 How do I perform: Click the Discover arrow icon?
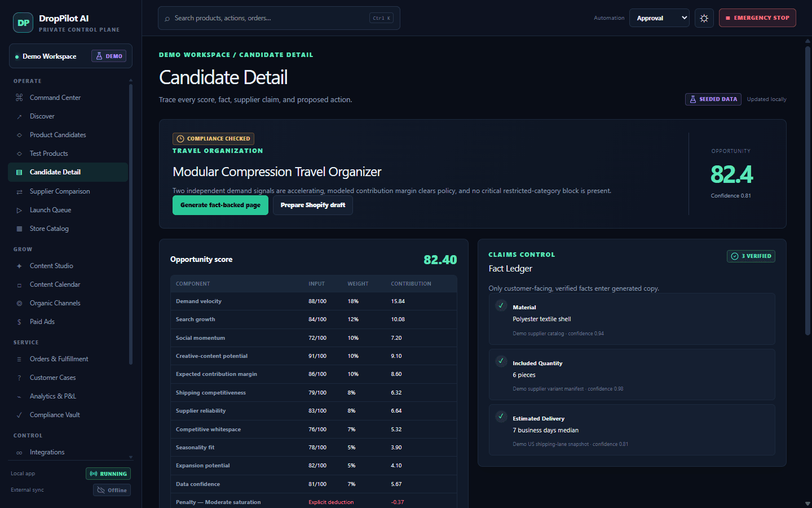coord(19,116)
